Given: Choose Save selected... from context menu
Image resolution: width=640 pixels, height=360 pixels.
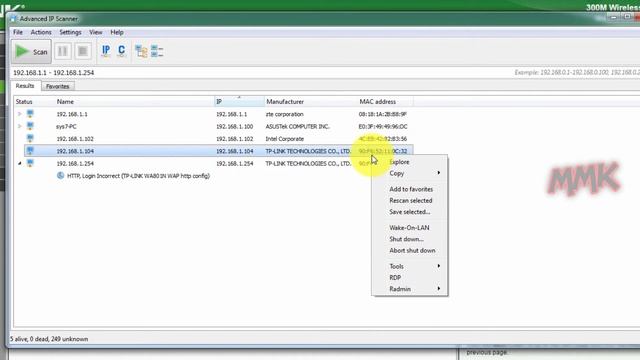Looking at the screenshot, I should coord(410,212).
